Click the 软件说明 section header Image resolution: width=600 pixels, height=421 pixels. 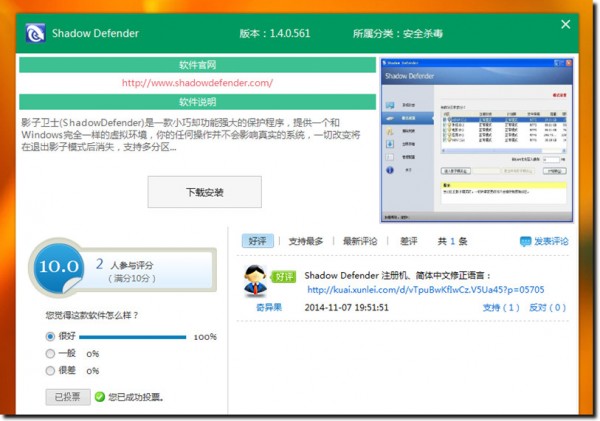[x=197, y=102]
